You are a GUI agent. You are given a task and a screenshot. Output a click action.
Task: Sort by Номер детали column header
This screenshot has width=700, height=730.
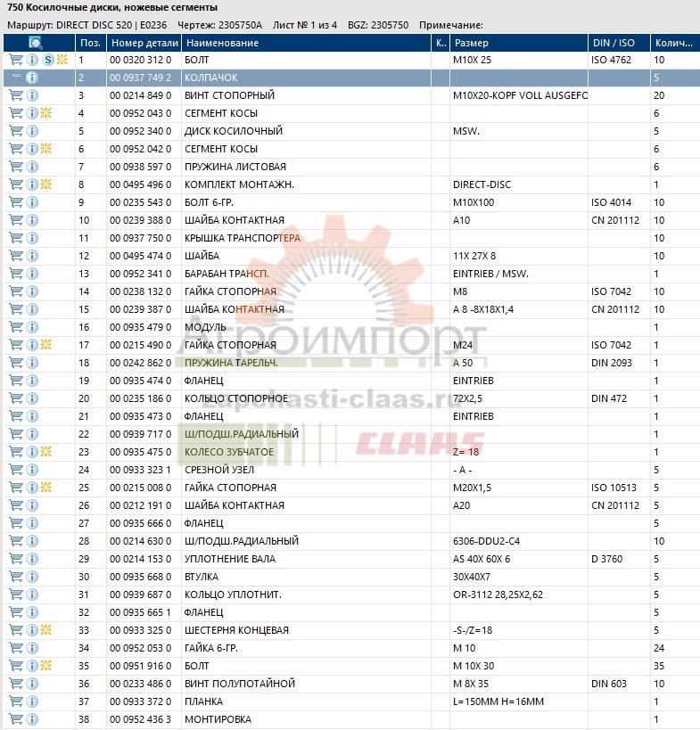[x=144, y=43]
